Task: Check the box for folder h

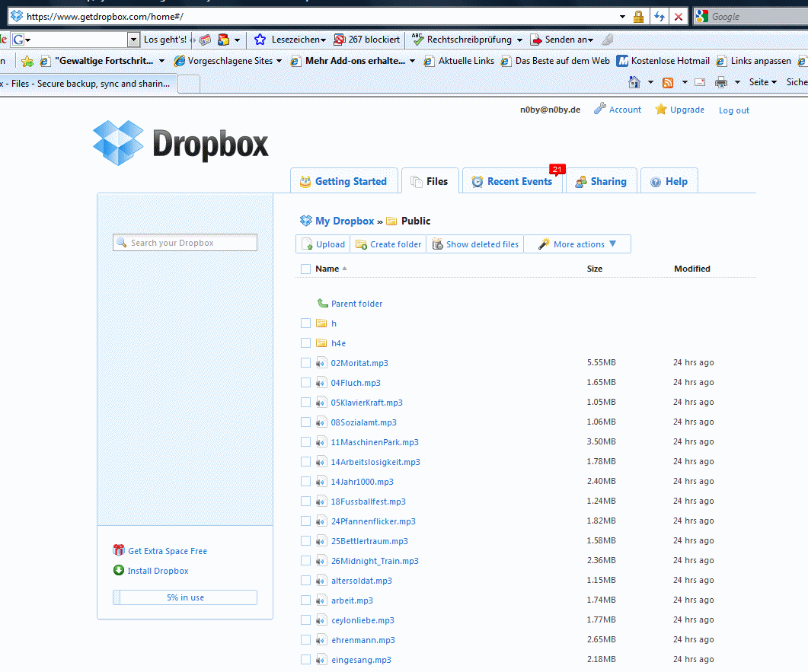Action: click(305, 323)
